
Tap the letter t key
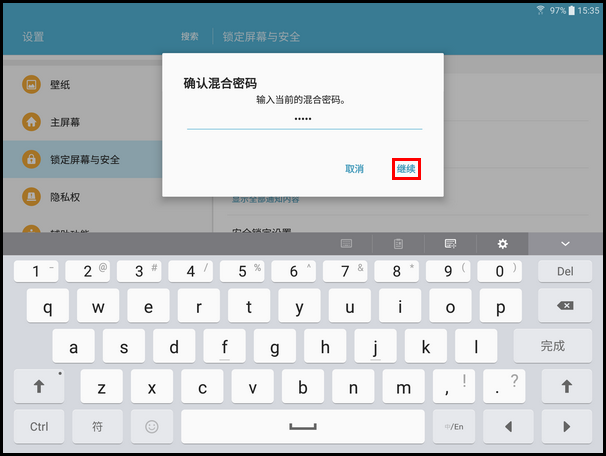coord(249,306)
